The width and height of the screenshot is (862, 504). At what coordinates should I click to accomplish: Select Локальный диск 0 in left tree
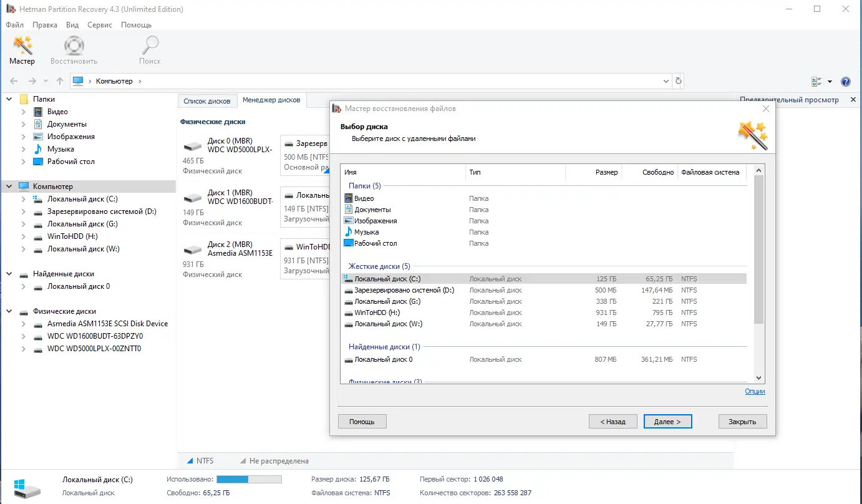click(79, 286)
